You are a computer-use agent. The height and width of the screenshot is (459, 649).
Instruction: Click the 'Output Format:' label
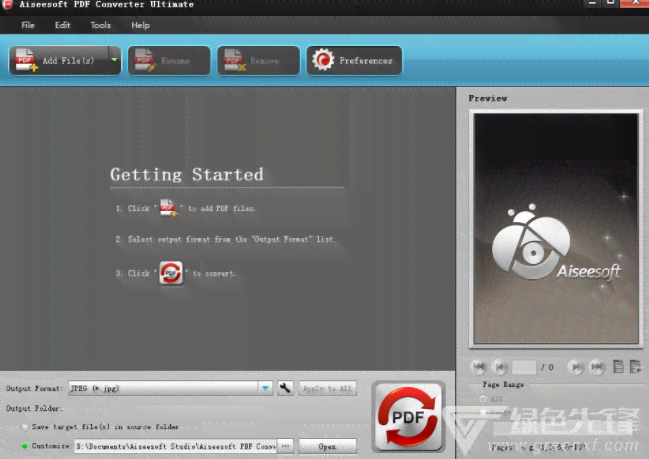pos(34,388)
